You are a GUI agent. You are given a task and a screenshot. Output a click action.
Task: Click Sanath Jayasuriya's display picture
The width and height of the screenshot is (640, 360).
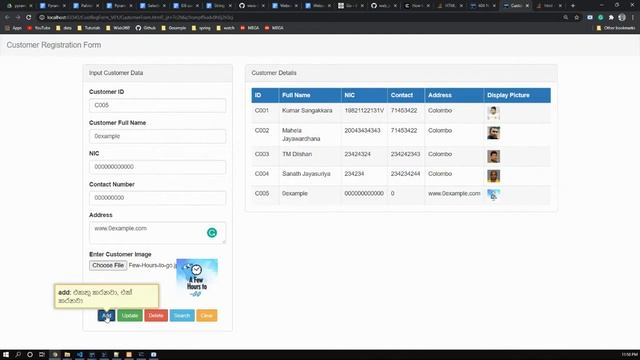[493, 176]
